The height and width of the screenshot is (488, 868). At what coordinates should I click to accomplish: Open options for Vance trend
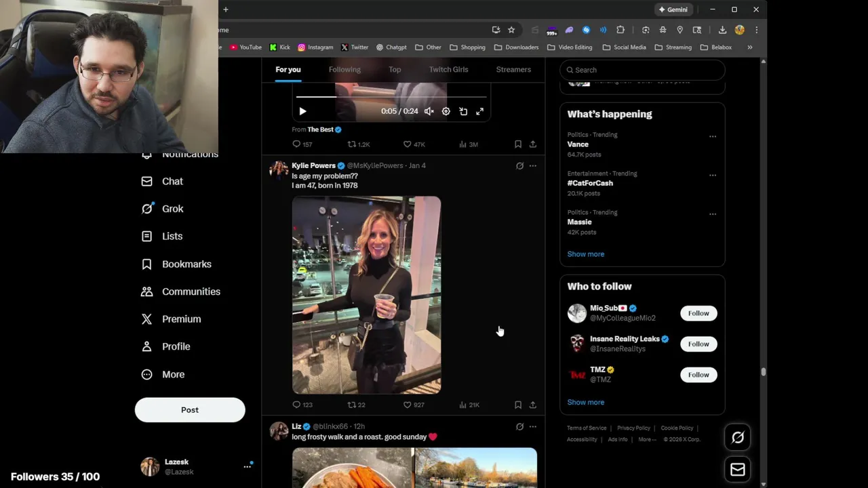713,136
